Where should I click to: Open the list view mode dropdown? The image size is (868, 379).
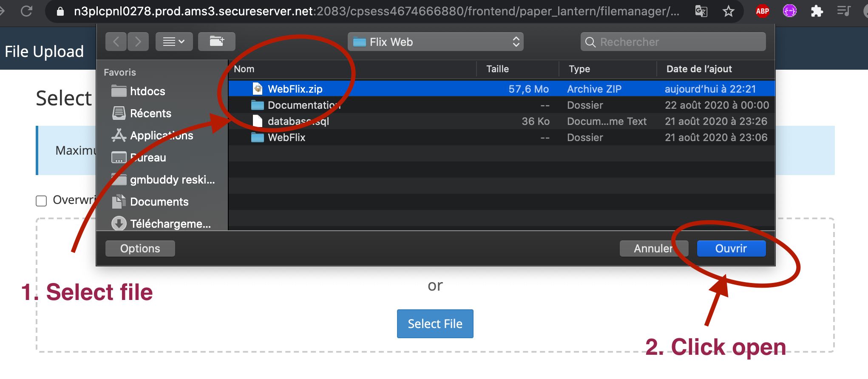(174, 42)
